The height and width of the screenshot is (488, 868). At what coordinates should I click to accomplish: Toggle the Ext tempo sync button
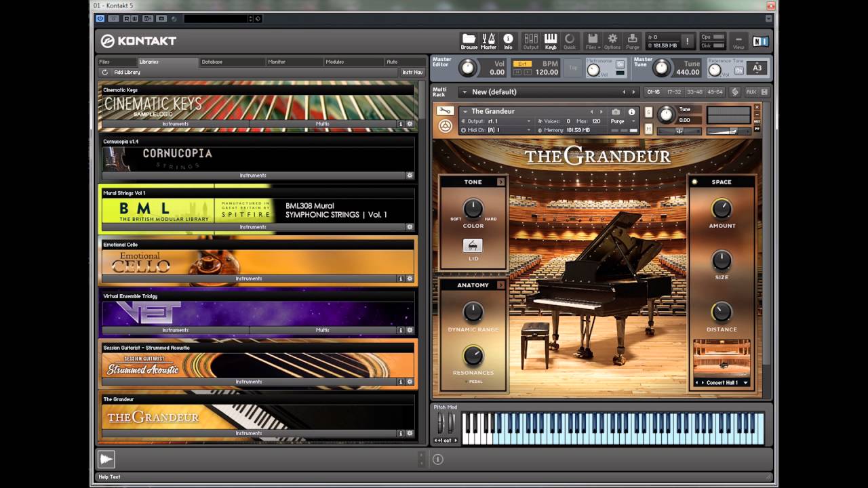tap(521, 64)
